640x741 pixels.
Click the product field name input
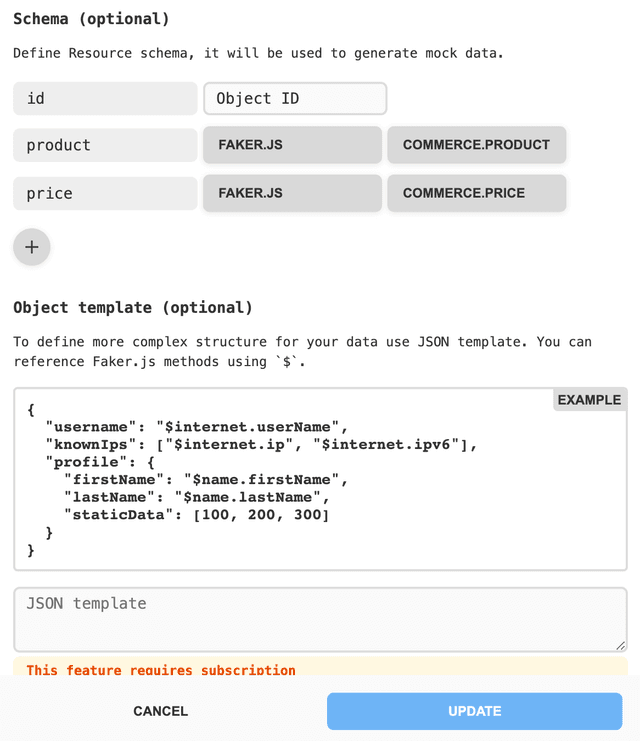click(x=105, y=145)
